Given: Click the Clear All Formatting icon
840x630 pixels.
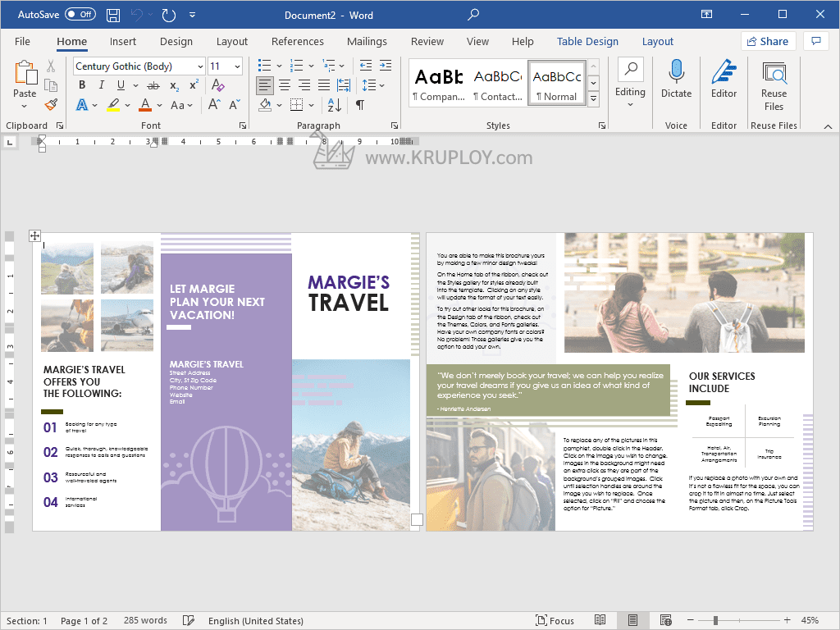Looking at the screenshot, I should (217, 85).
